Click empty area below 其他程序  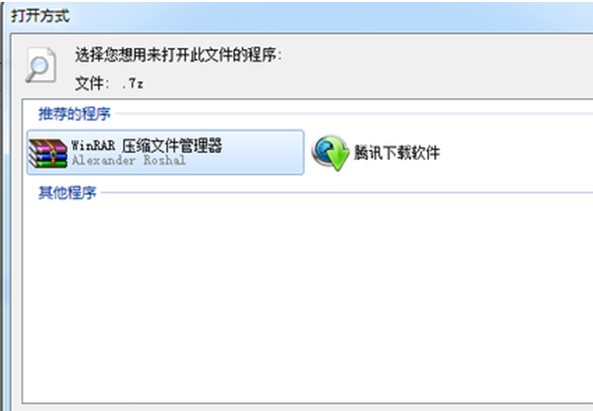[x=306, y=299]
